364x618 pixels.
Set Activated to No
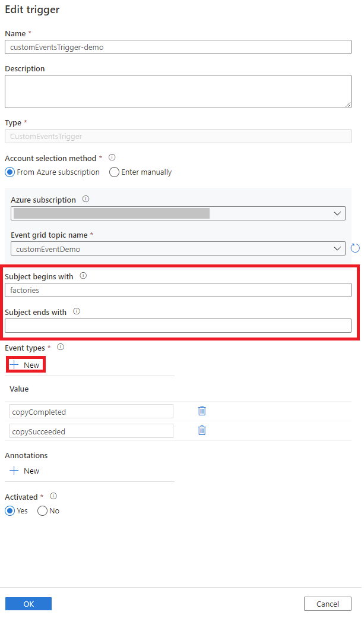click(42, 510)
